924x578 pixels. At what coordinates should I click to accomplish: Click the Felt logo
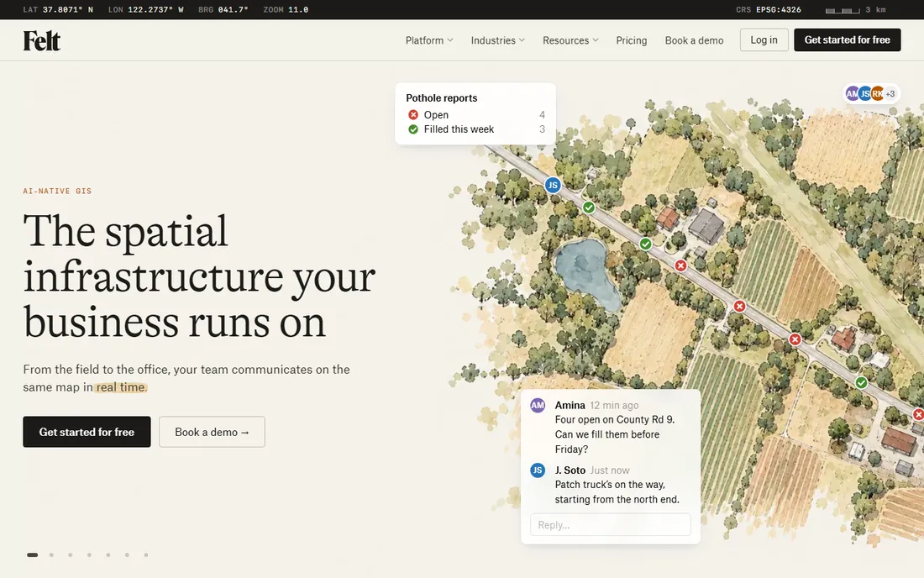pos(42,40)
